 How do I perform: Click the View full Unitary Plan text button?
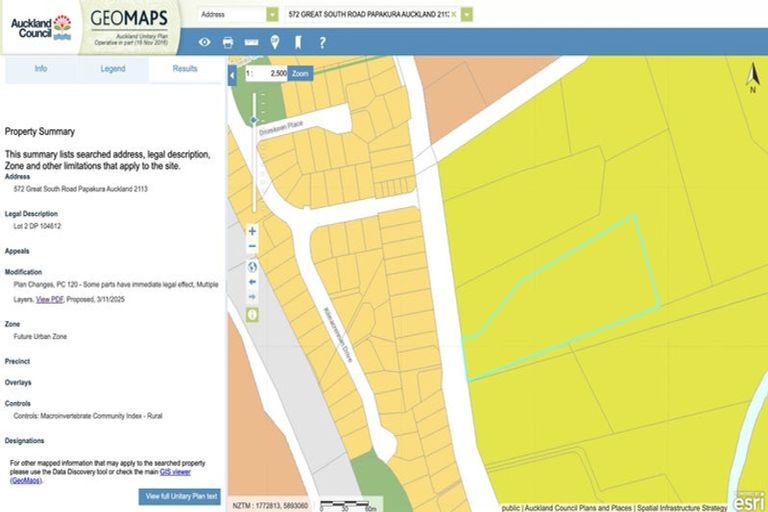[x=179, y=496]
